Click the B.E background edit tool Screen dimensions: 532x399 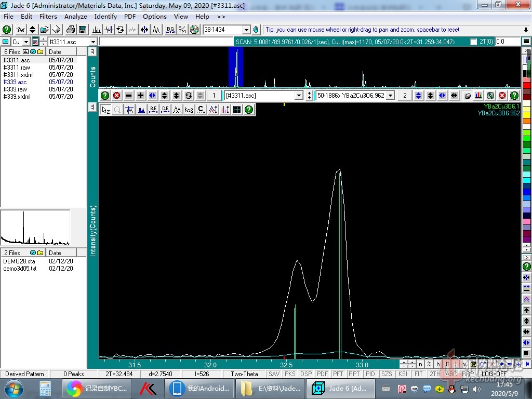(153, 110)
